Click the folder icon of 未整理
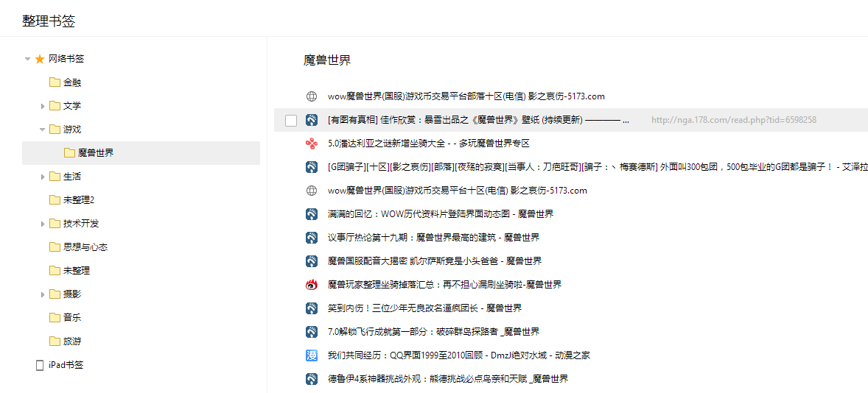Image resolution: width=868 pixels, height=393 pixels. [x=55, y=270]
